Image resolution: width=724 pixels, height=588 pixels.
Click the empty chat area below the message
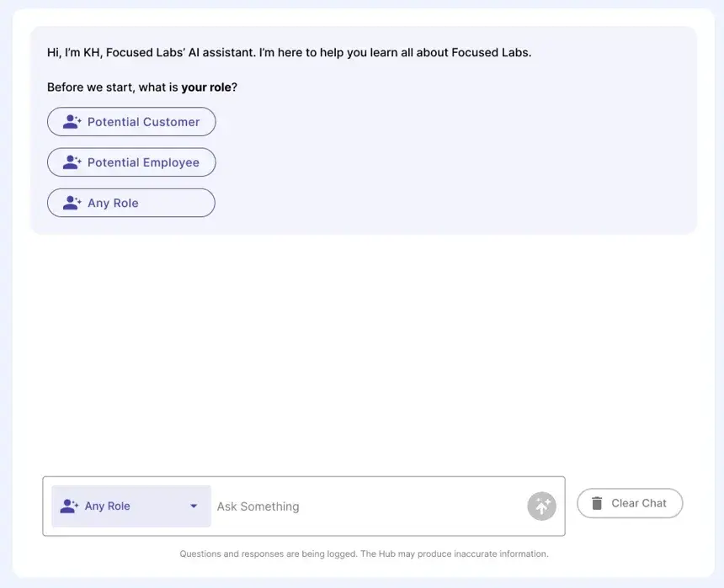click(x=362, y=345)
